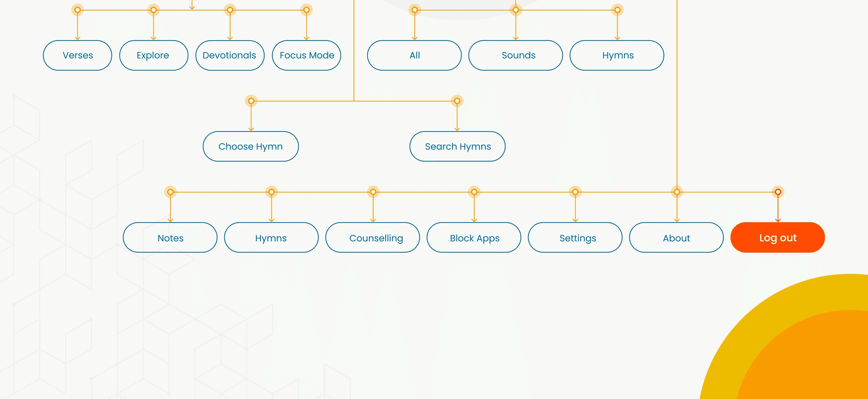868x399 pixels.
Task: Select the Search Hymns node
Action: pos(457,146)
